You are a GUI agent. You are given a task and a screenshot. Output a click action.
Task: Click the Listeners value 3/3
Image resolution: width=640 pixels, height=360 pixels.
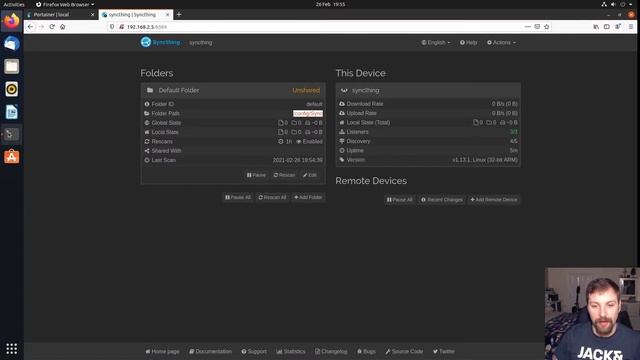(514, 132)
